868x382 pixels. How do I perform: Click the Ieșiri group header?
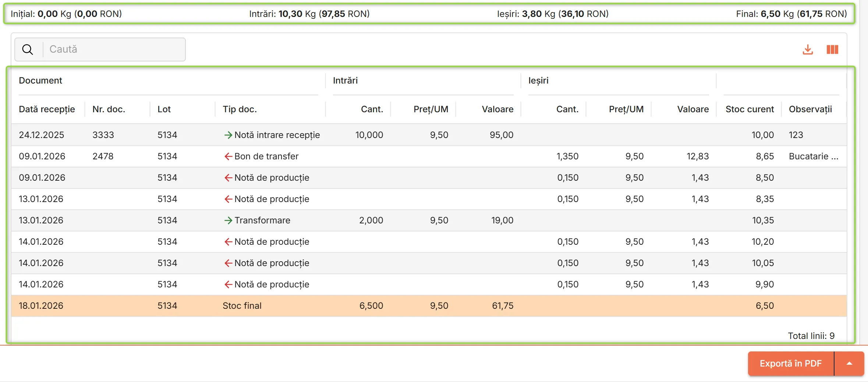tap(538, 81)
